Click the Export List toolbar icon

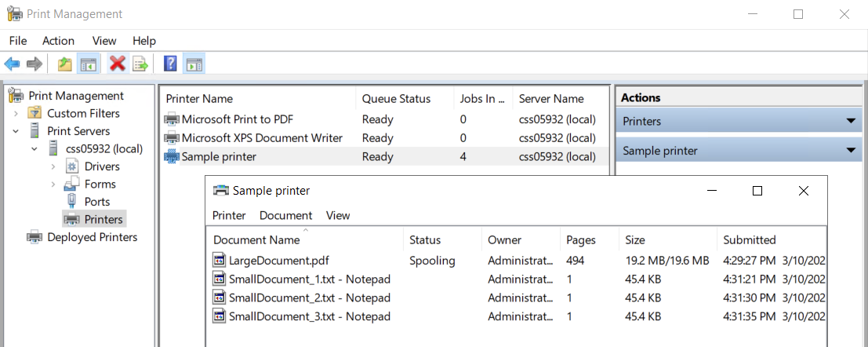point(140,64)
